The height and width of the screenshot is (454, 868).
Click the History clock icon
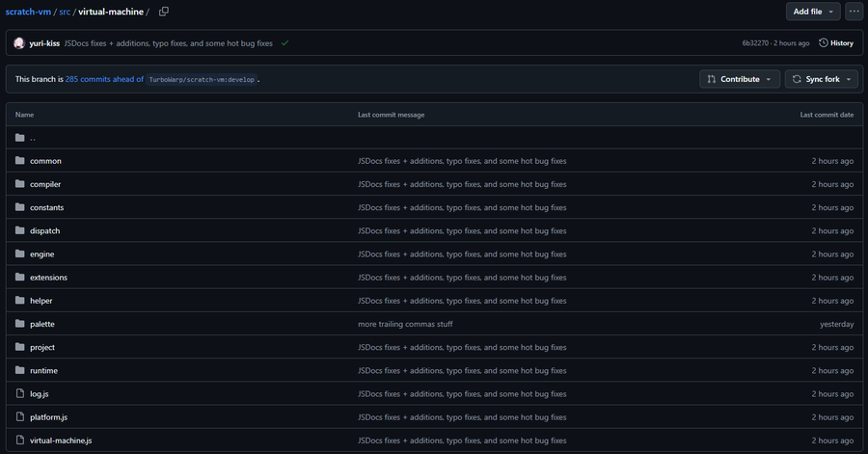(824, 42)
